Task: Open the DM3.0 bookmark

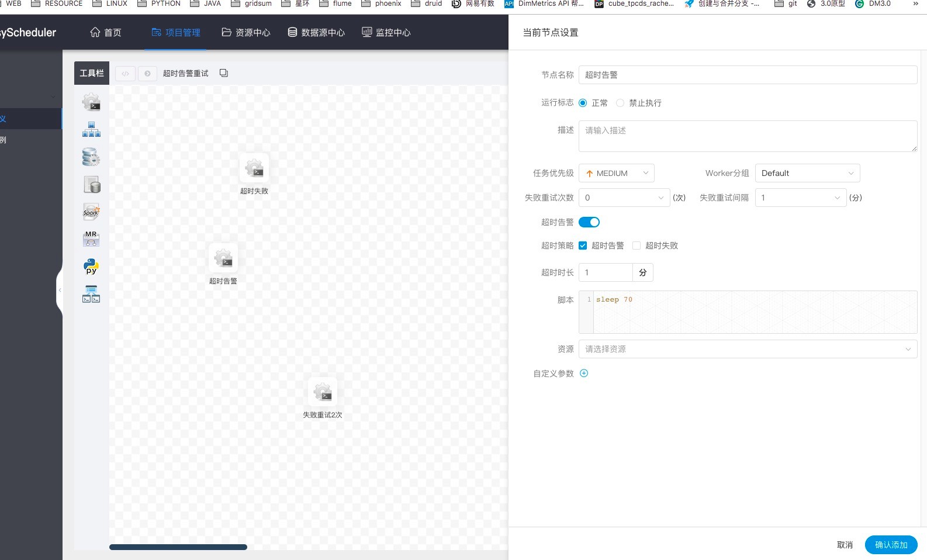Action: 873,4
